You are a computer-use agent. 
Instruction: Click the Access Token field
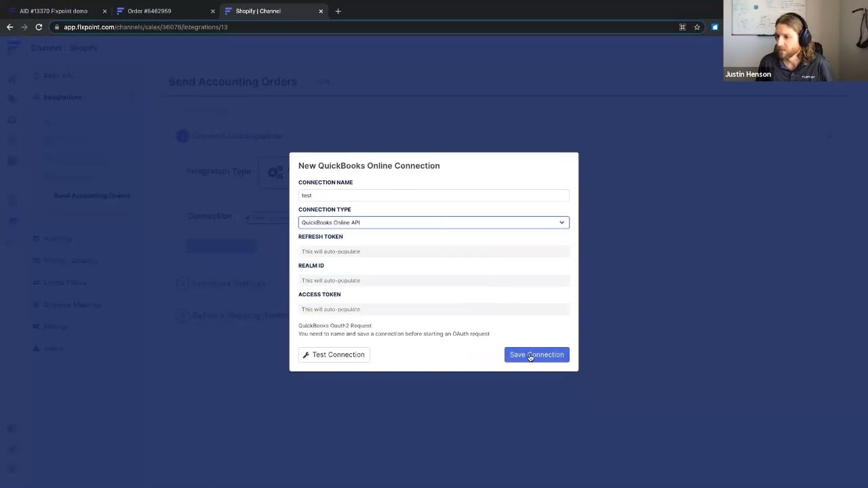[x=433, y=309]
